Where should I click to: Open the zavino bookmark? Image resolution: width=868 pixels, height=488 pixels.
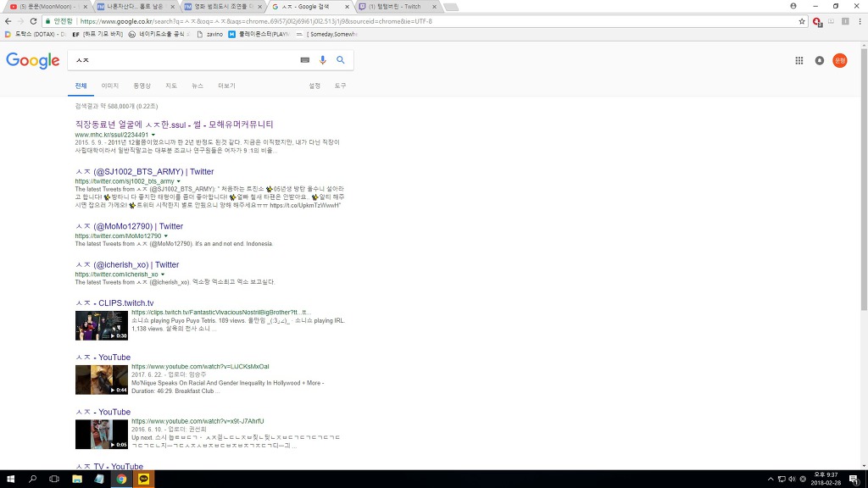pyautogui.click(x=210, y=34)
